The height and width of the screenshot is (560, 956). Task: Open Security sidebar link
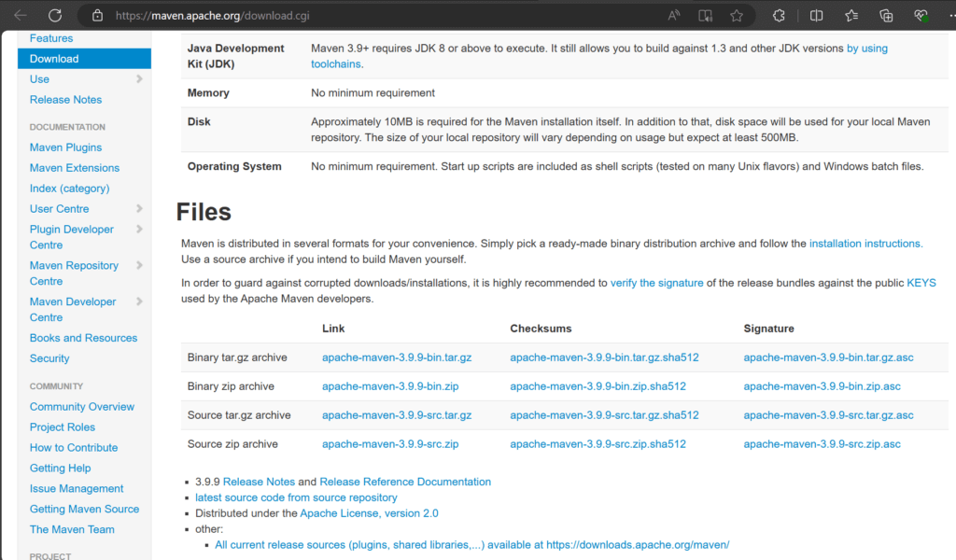pyautogui.click(x=49, y=358)
